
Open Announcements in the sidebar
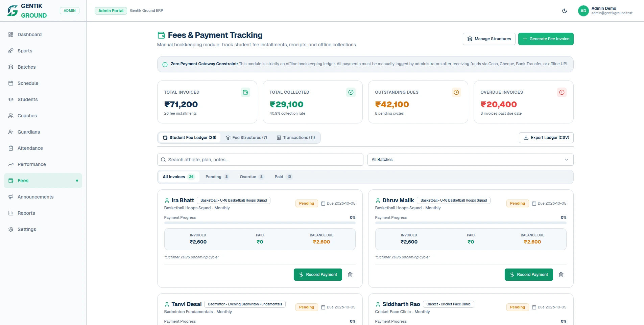pos(43,197)
